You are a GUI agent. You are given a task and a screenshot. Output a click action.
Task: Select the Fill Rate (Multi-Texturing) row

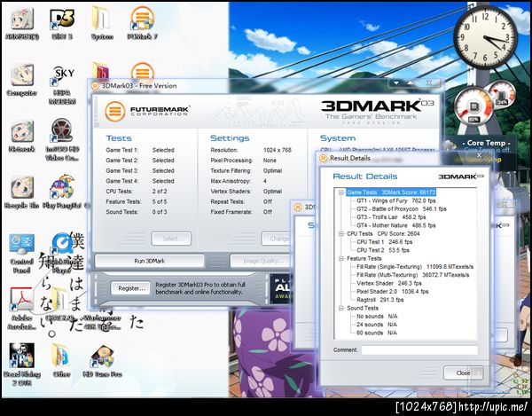(413, 275)
